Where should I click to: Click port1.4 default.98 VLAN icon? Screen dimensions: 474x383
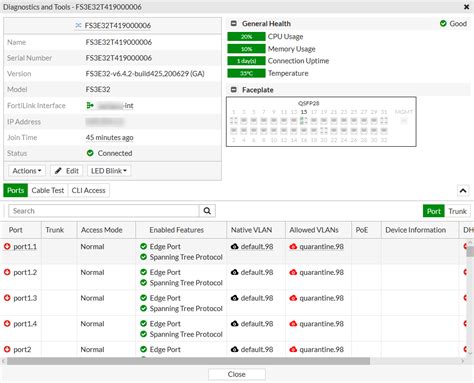tap(235, 323)
